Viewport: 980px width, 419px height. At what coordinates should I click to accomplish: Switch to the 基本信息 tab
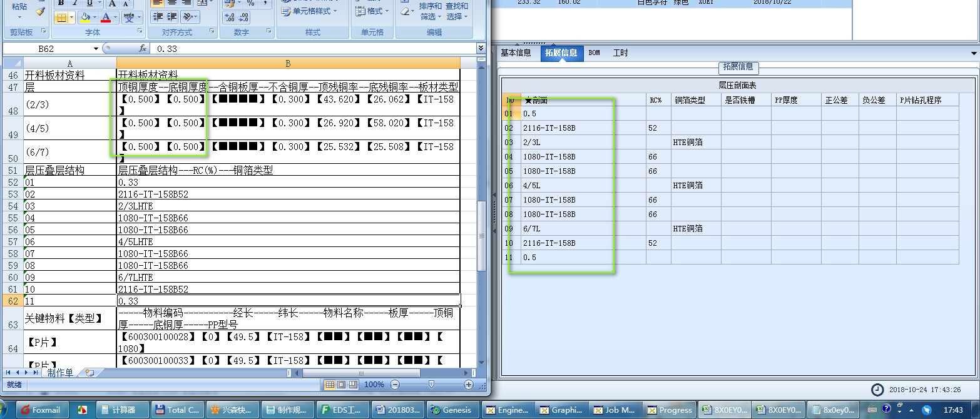click(x=516, y=53)
